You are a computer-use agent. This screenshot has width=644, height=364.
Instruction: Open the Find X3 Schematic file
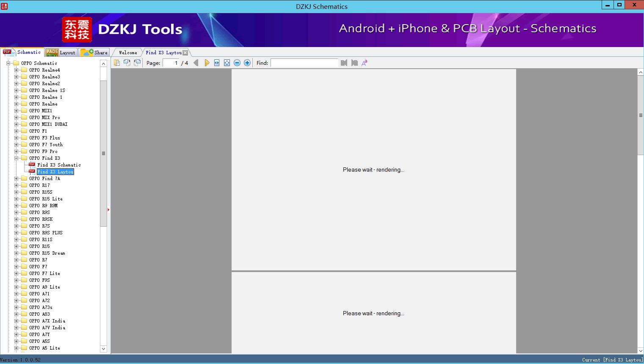(59, 165)
